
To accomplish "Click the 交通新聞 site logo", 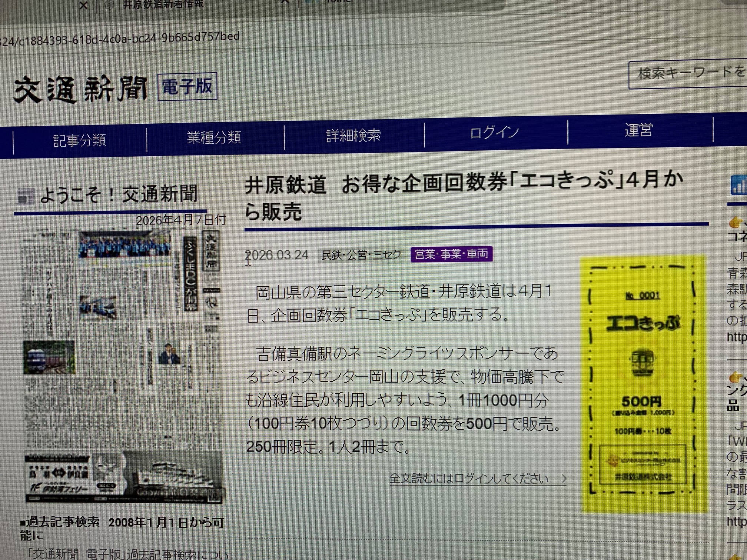I will tap(80, 90).
